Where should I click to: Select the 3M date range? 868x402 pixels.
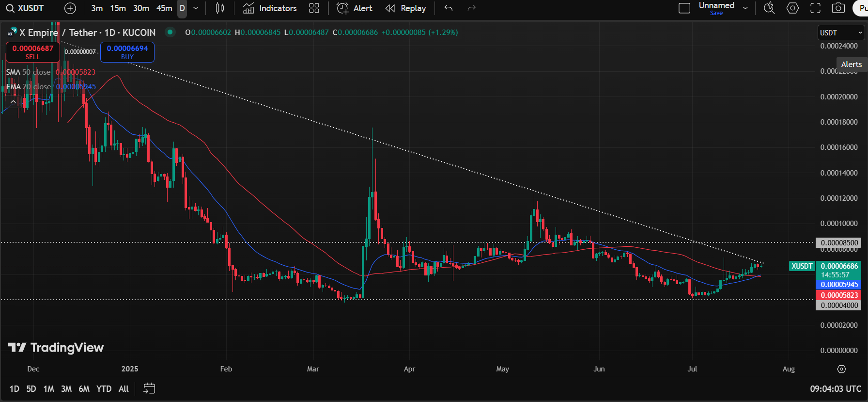(66, 389)
